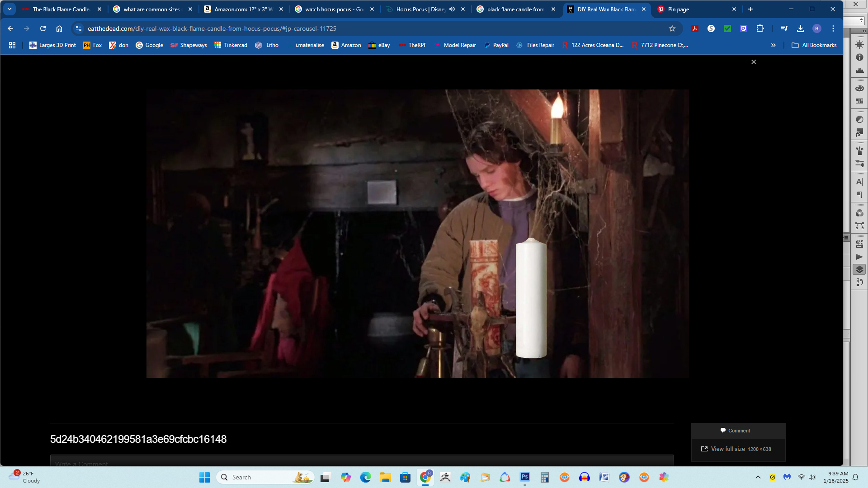Expand the Photoshop panel dock arrows

point(864,31)
